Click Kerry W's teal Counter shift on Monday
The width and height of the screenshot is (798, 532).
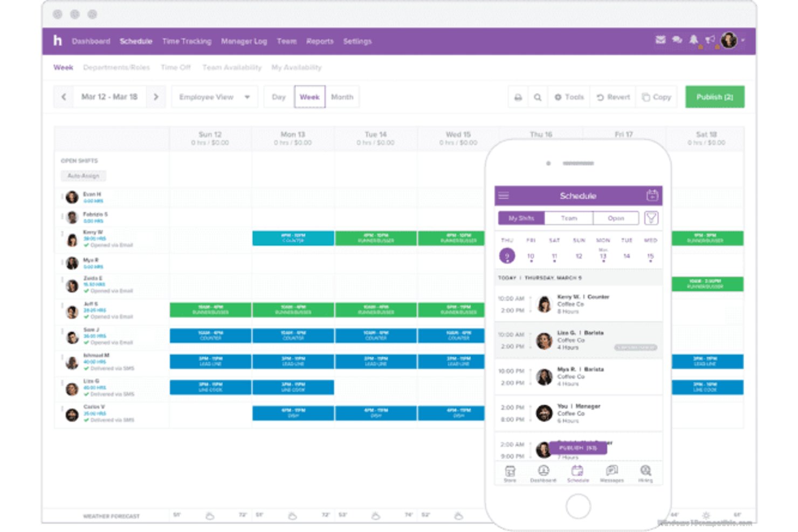point(293,238)
